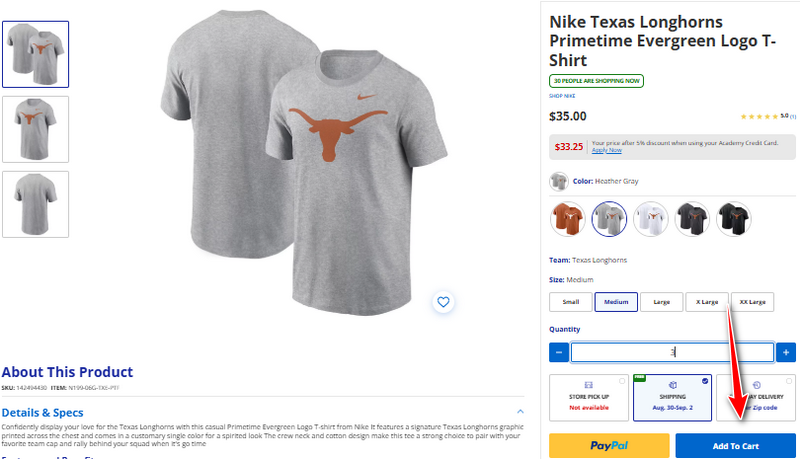Show the second front-view thumbnail

point(36,129)
